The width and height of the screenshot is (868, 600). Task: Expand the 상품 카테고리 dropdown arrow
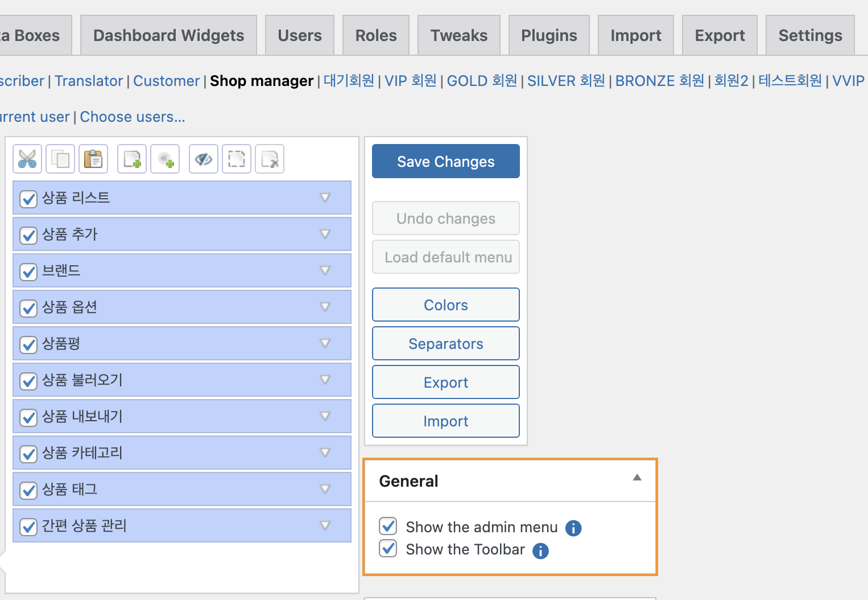[325, 453]
